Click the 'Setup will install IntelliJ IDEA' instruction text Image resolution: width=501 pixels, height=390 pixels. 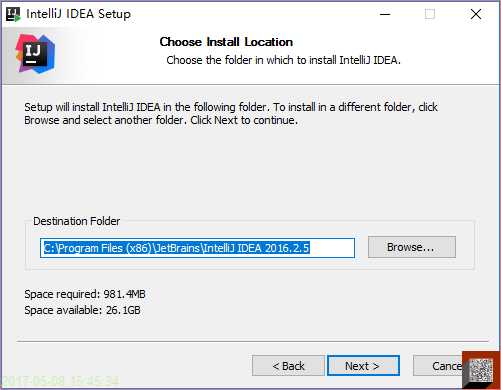[231, 113]
